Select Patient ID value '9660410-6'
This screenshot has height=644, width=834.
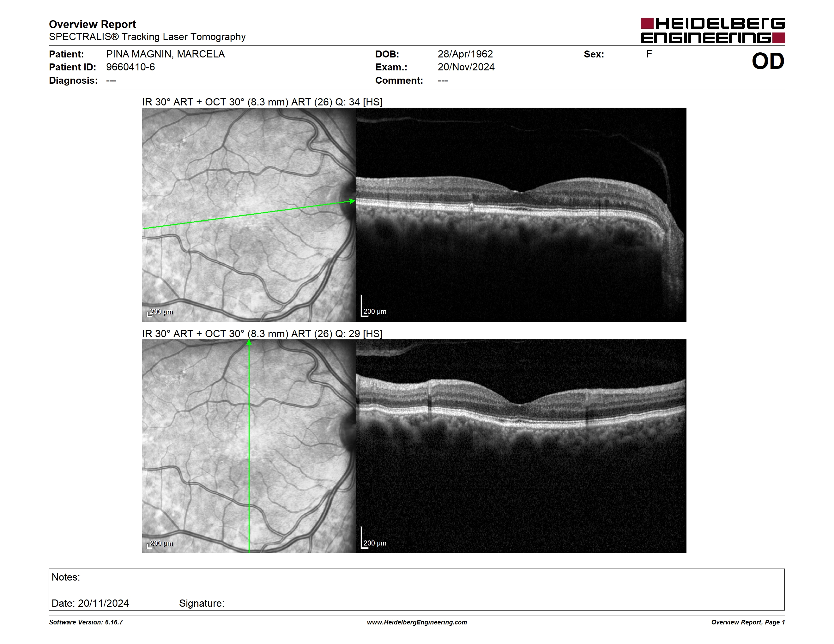pos(130,67)
